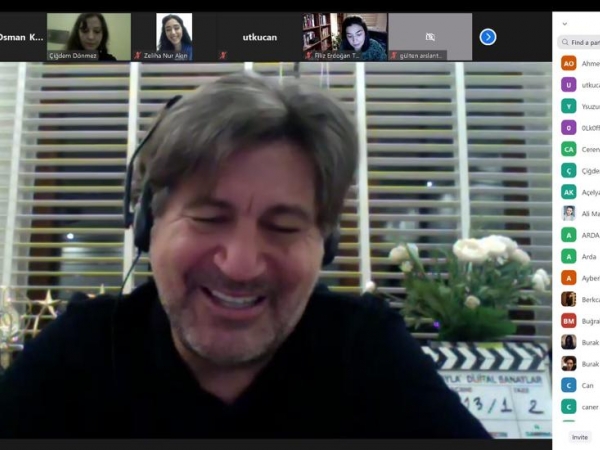Image resolution: width=600 pixels, height=450 pixels.
Task: Select the utkucan video tile
Action: click(x=259, y=37)
